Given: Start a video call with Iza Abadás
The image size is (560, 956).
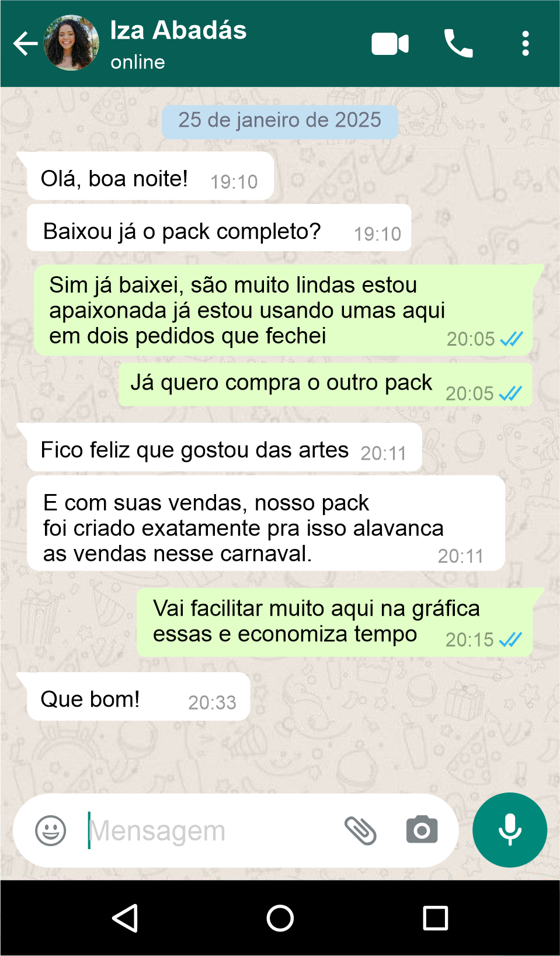Looking at the screenshot, I should (390, 44).
